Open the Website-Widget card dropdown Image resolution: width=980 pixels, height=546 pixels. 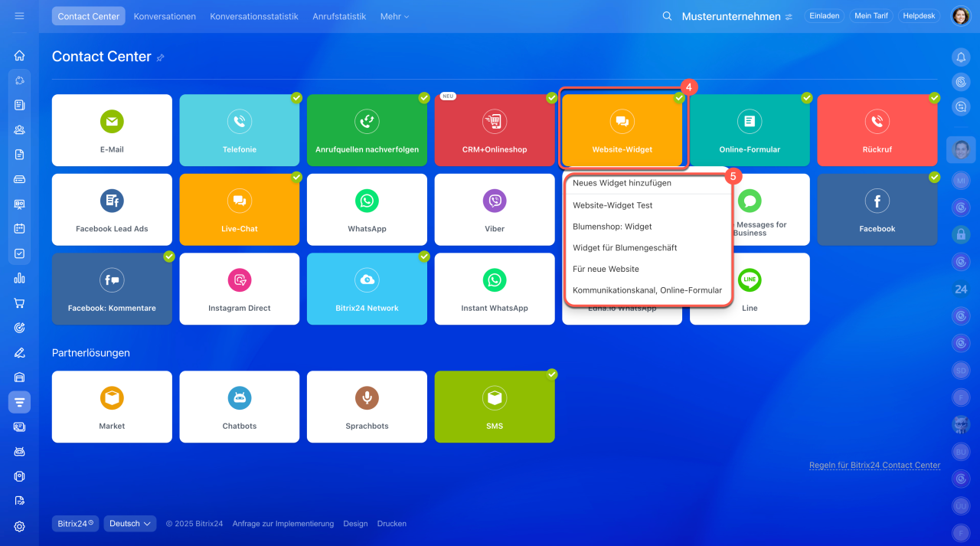[622, 130]
